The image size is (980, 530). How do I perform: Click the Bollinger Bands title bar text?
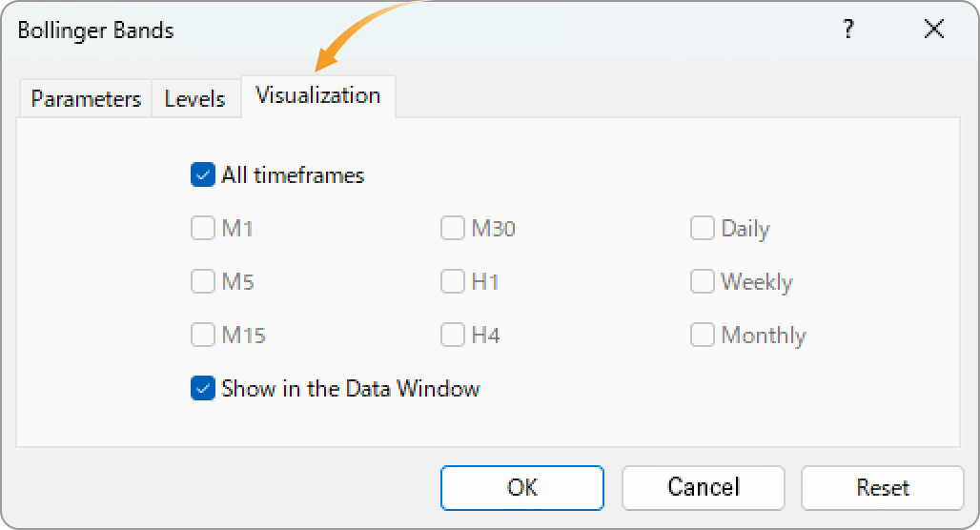point(95,31)
